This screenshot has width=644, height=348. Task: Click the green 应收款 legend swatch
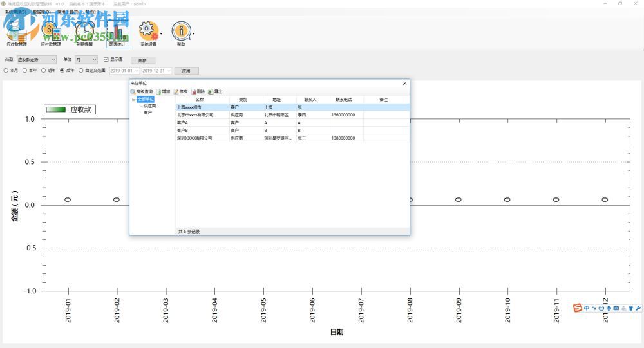point(55,110)
